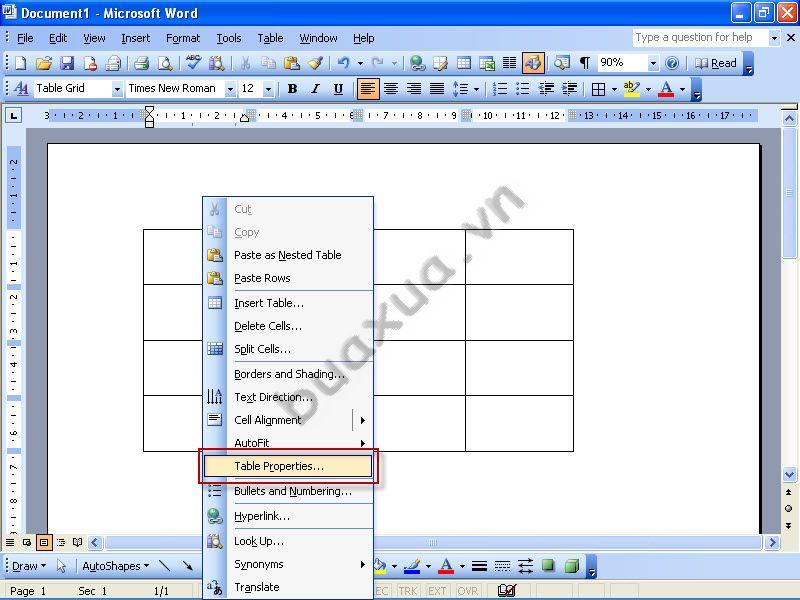Insert a Microsoft Excel worksheet
Screen dimensions: 800x600
(487, 63)
